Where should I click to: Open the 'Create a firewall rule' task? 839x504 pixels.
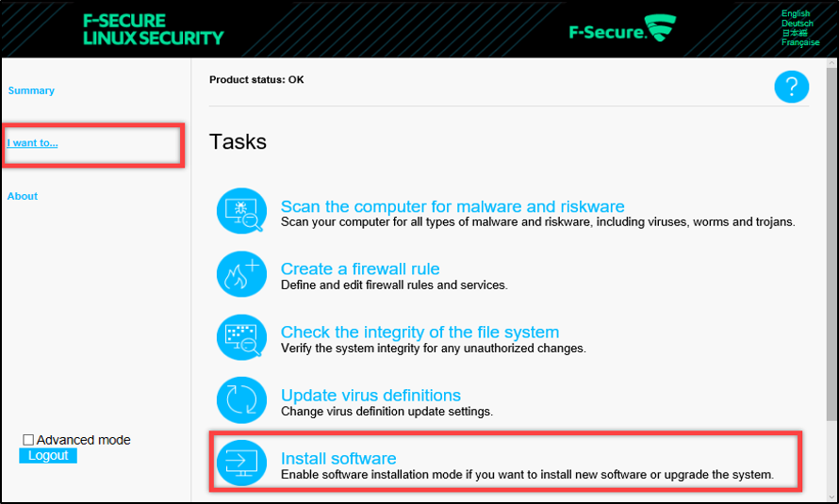(x=360, y=268)
